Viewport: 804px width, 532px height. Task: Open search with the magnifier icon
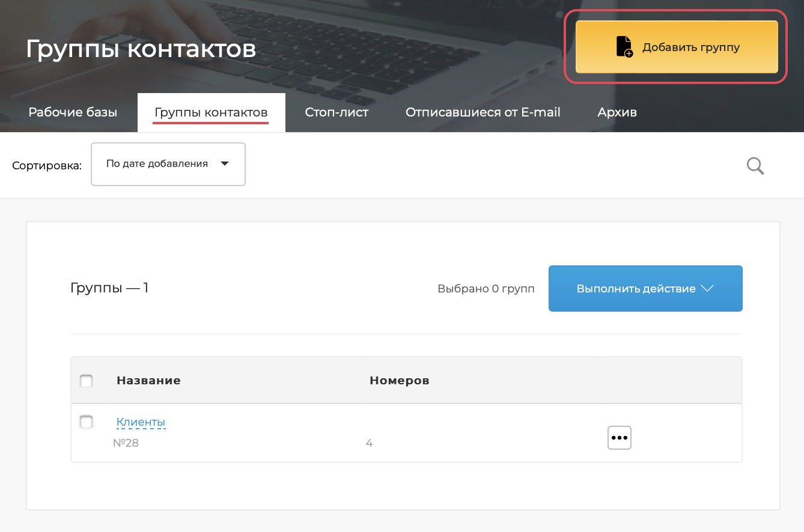coord(755,166)
